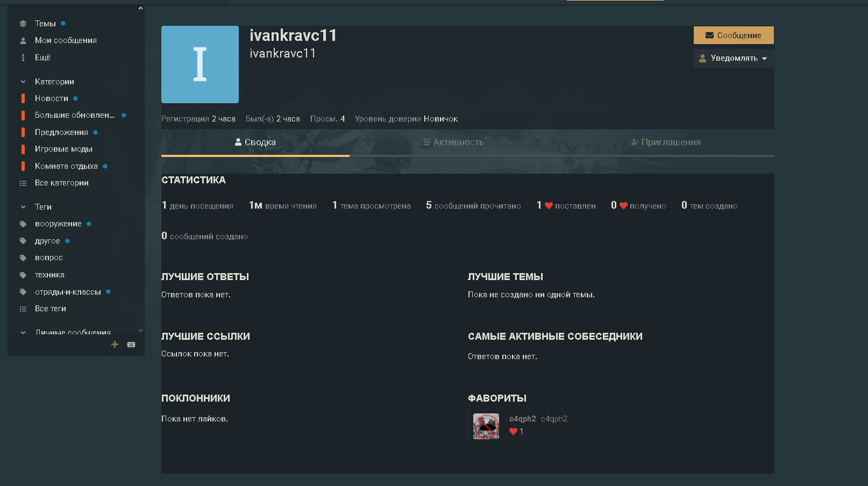The height and width of the screenshot is (486, 868).
Task: Click the tag icon next to техника
Action: 23,275
